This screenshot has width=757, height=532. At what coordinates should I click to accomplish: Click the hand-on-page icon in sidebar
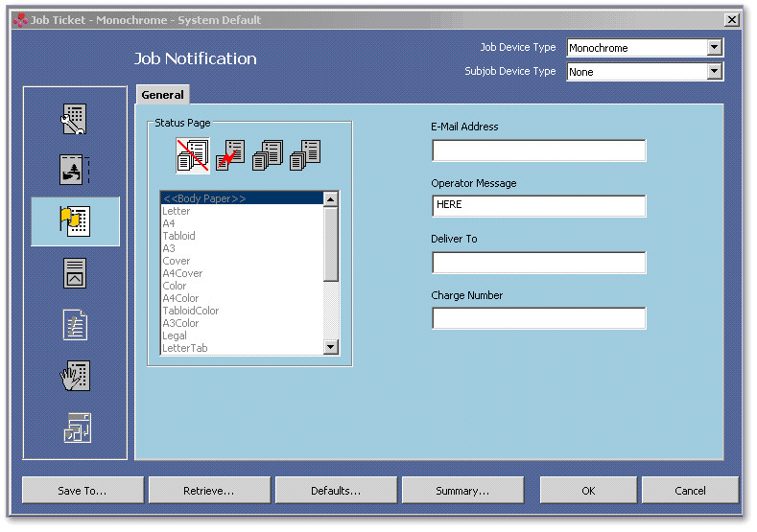[x=75, y=377]
